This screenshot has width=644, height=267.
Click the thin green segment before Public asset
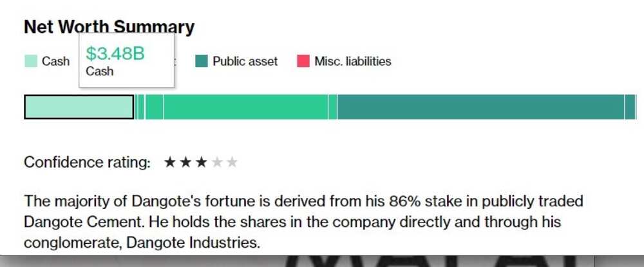click(x=333, y=107)
